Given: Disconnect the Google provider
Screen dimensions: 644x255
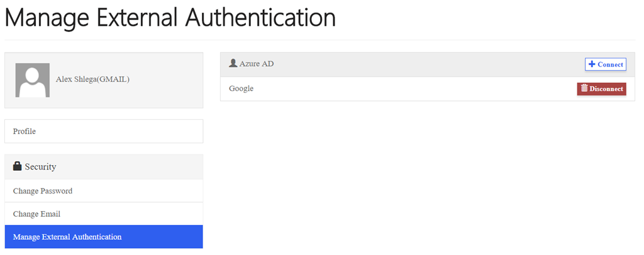Looking at the screenshot, I should point(601,89).
